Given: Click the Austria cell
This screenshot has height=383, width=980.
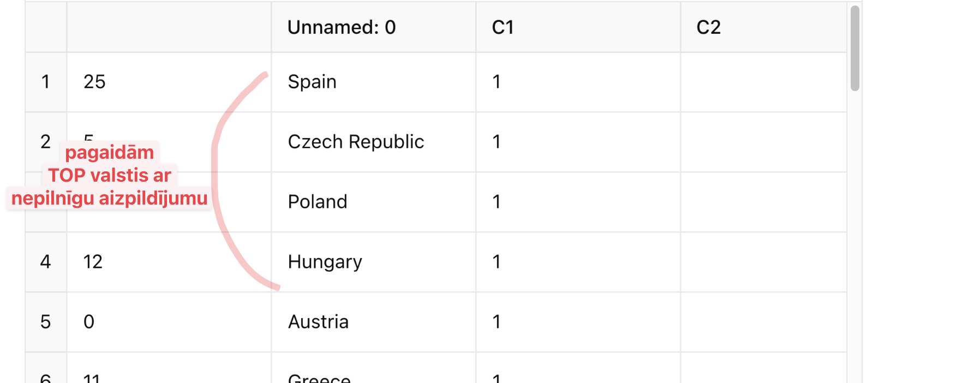Looking at the screenshot, I should coord(373,322).
